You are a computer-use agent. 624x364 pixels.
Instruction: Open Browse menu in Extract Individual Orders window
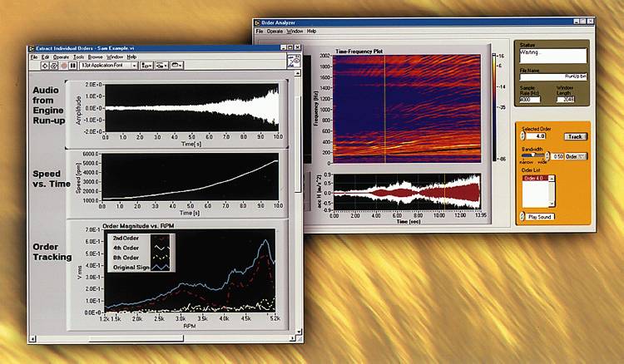96,57
